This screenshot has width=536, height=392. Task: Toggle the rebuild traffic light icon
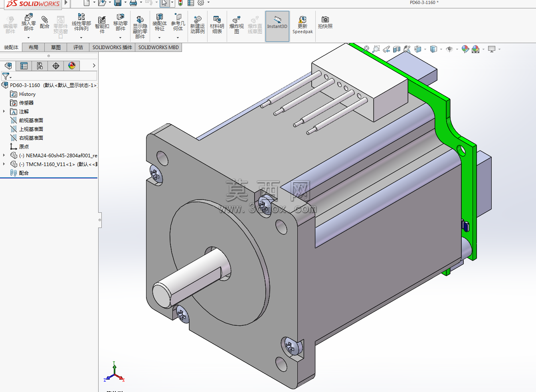pyautogui.click(x=180, y=3)
